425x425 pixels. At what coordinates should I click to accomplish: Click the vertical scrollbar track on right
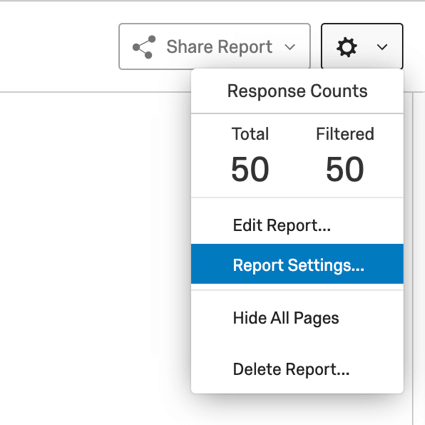click(x=419, y=258)
